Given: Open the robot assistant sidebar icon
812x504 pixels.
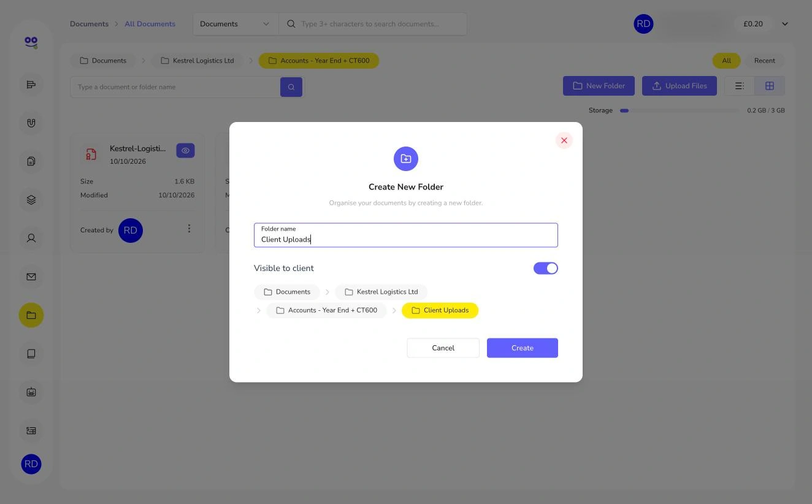Looking at the screenshot, I should click(x=31, y=392).
